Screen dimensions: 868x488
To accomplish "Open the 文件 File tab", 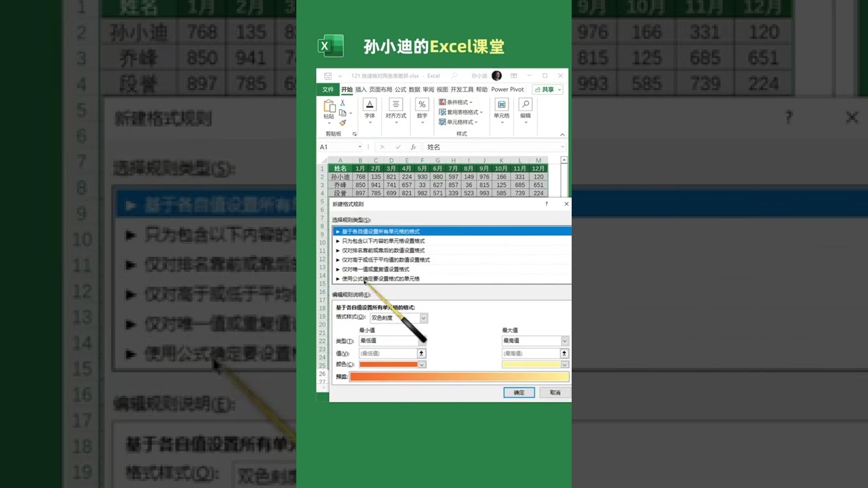I will tap(328, 89).
